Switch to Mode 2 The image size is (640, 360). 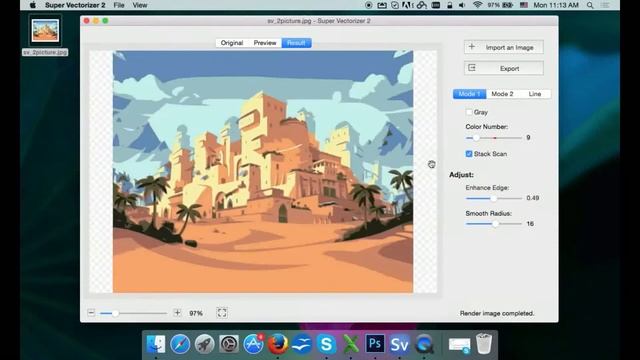[x=502, y=94]
